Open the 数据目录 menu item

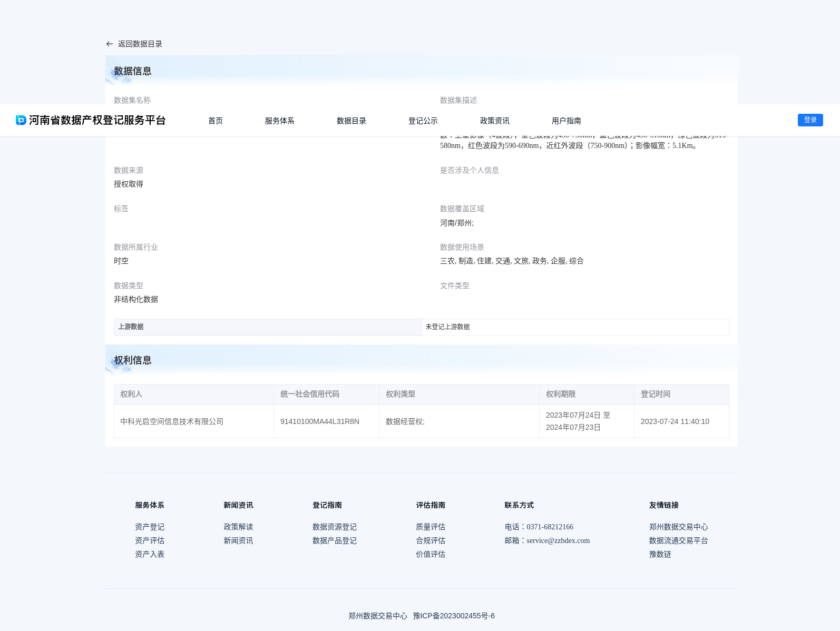[351, 121]
